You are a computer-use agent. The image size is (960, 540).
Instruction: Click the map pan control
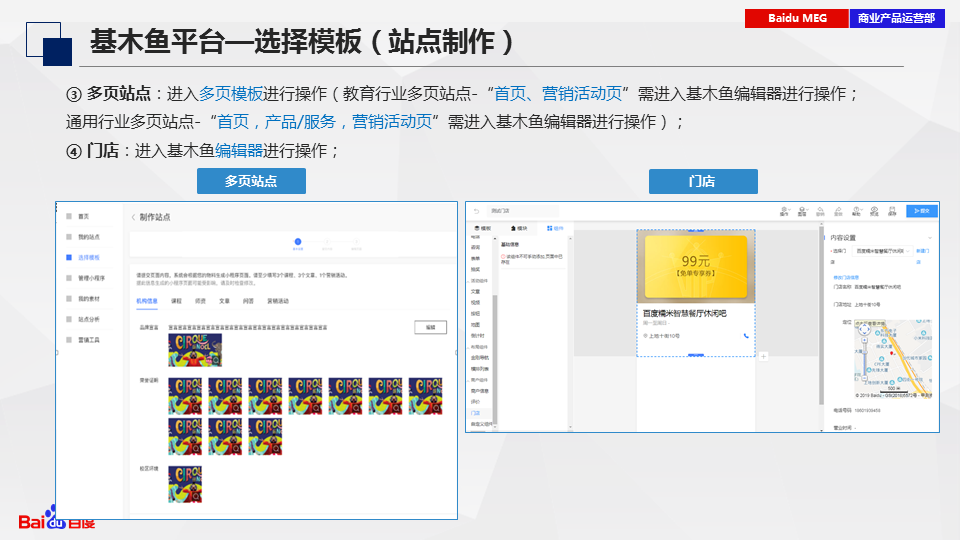point(864,329)
